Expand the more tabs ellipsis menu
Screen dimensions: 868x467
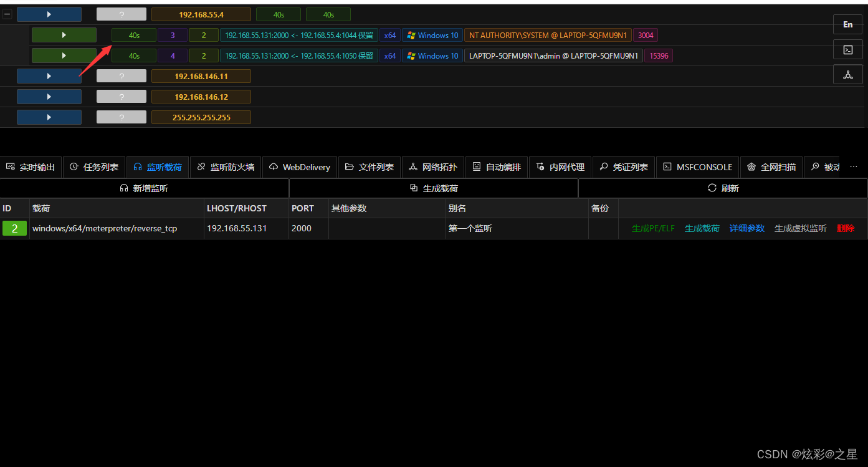point(854,167)
